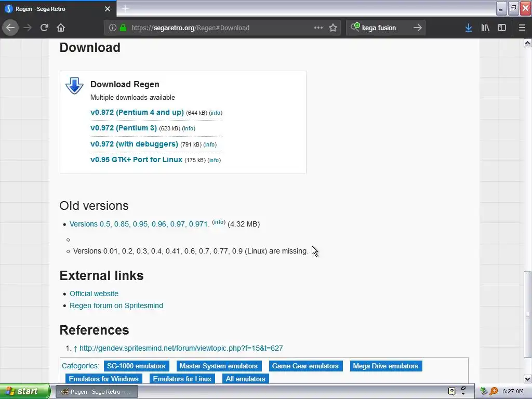Image resolution: width=532 pixels, height=399 pixels.
Task: Download v0.95 GTK+ Port for Linux
Action: coord(137,159)
